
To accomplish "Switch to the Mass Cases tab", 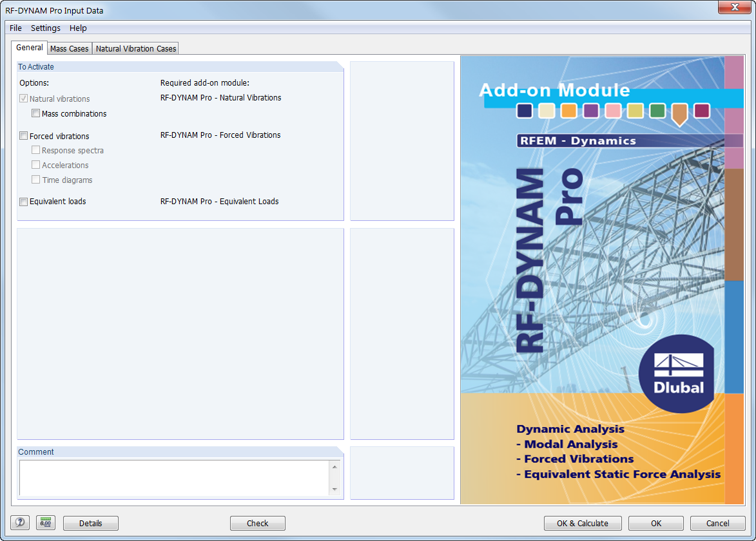I will tap(70, 49).
